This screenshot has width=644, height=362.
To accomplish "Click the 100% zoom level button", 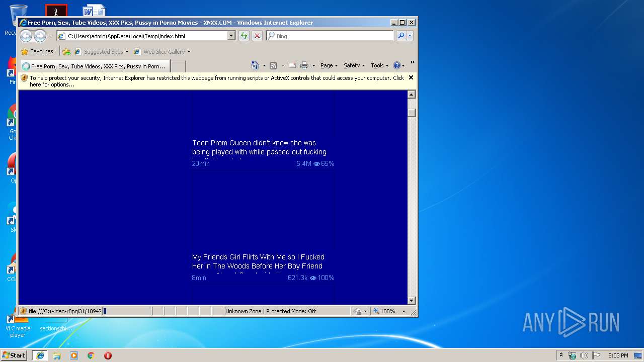I will pyautogui.click(x=384, y=311).
